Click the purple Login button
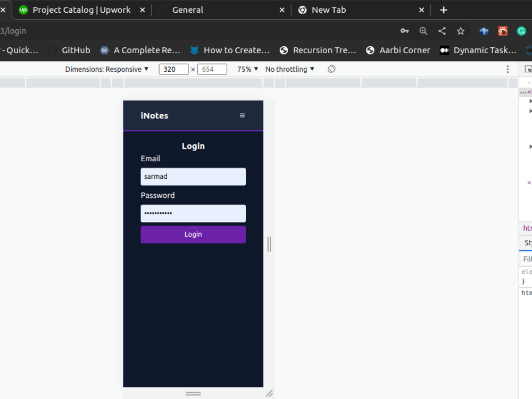 (193, 234)
